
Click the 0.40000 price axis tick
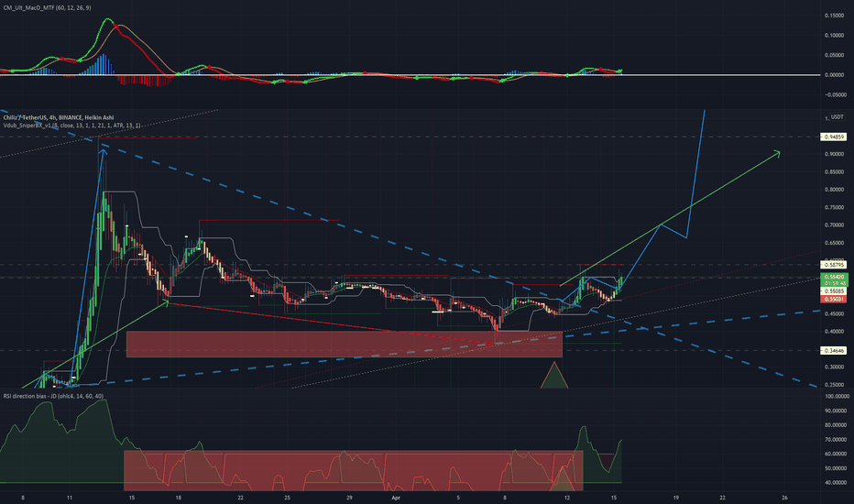835,332
